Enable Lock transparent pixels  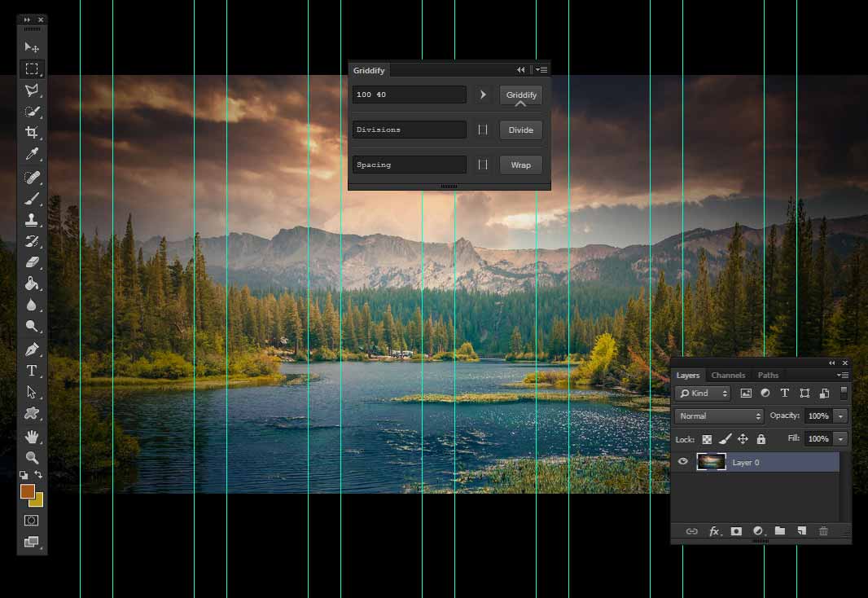[707, 439]
